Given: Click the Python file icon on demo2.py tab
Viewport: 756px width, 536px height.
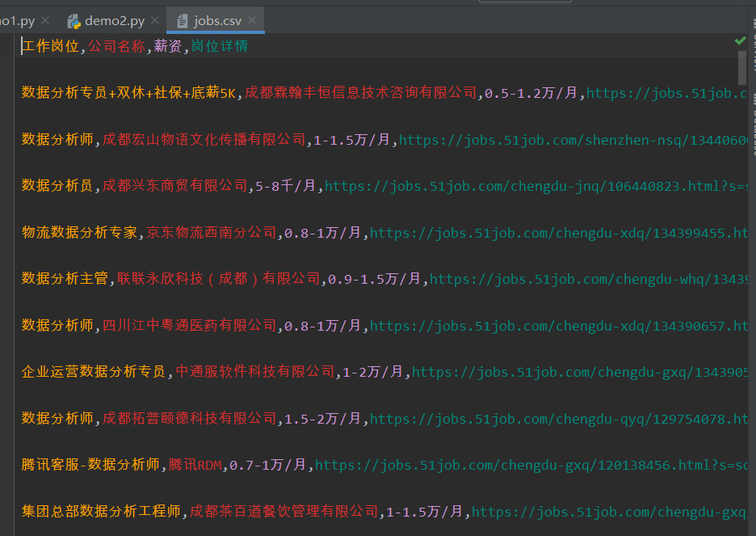Looking at the screenshot, I should 73,21.
